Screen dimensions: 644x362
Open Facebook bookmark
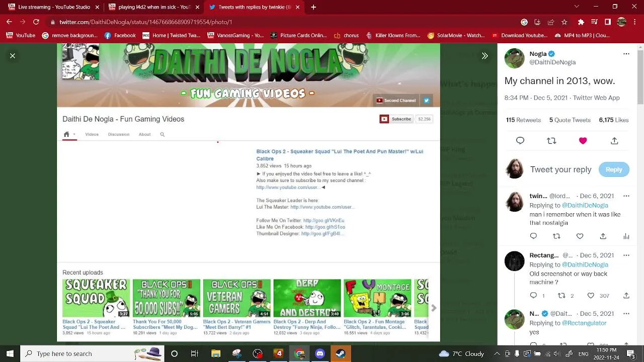pyautogui.click(x=120, y=36)
